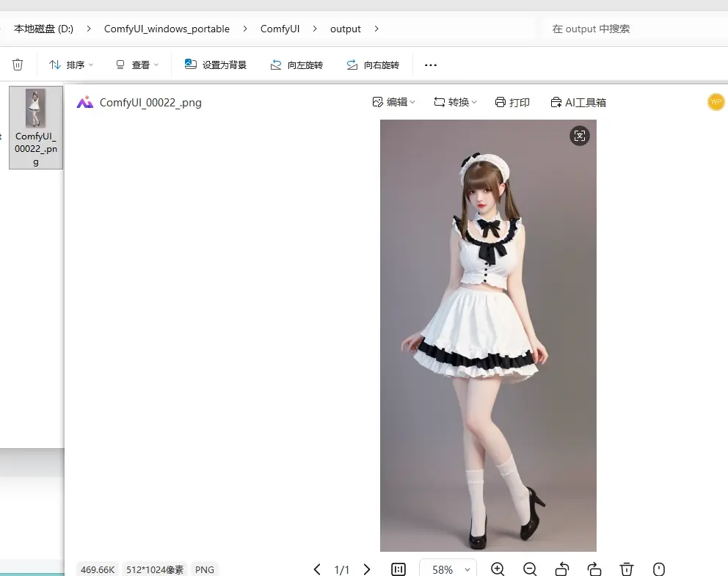Open the 58% zoom level dropdown

(448, 569)
